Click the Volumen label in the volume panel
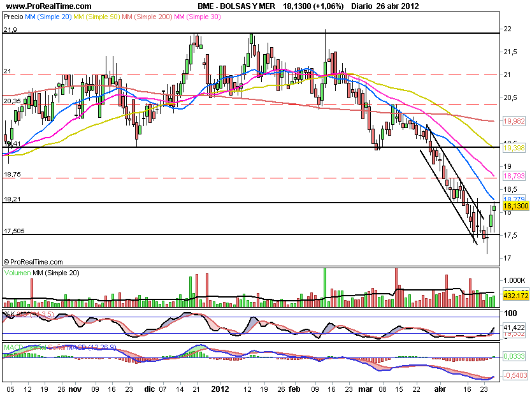This screenshot has height=395, width=532. tap(19, 273)
